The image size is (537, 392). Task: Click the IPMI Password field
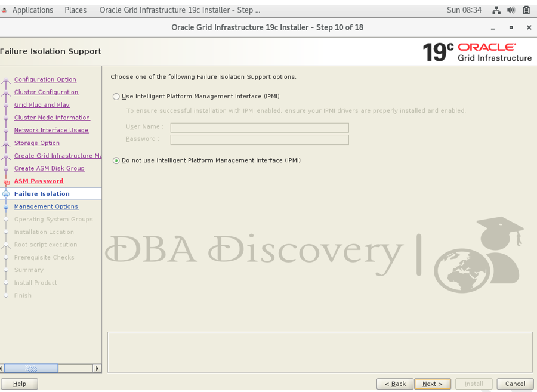260,140
